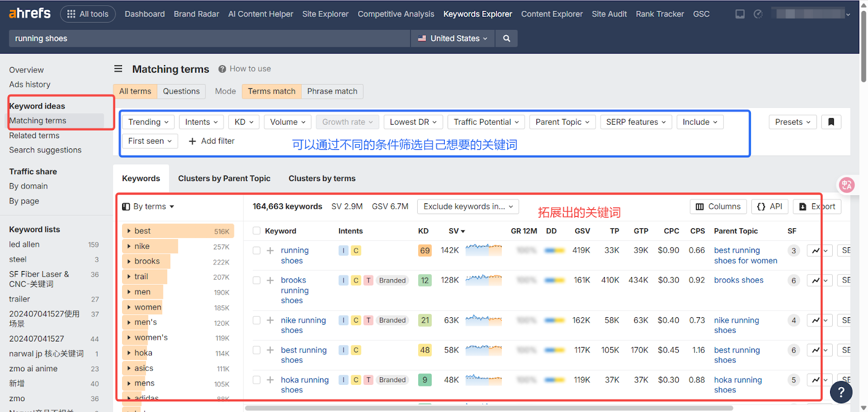This screenshot has width=868, height=412.
Task: Click the Columns button
Action: [718, 207]
